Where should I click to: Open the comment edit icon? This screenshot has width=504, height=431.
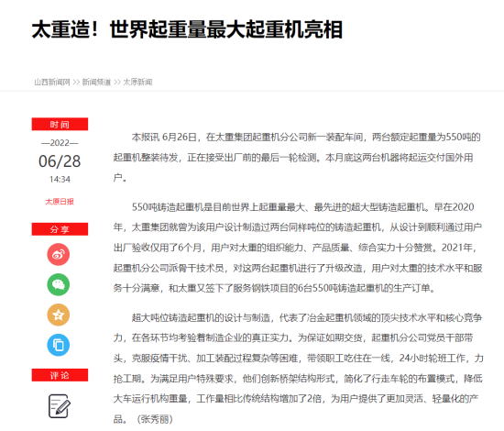coord(60,406)
